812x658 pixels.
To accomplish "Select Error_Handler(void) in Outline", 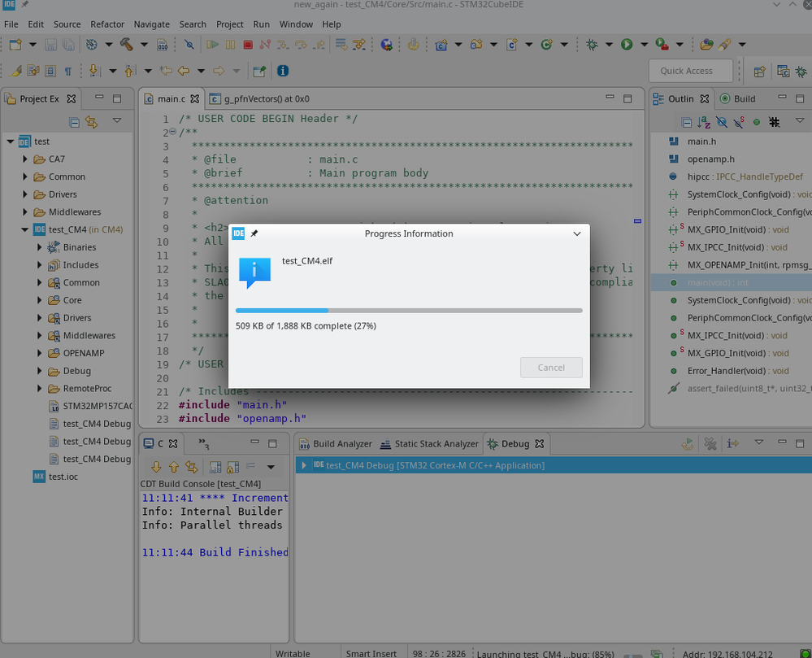I will click(x=732, y=371).
